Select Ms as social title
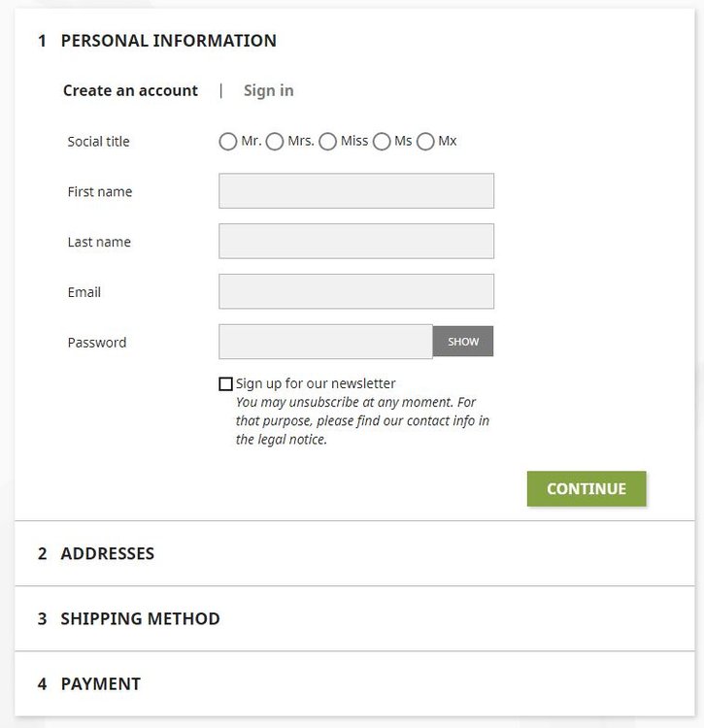The height and width of the screenshot is (728, 704). (x=383, y=142)
